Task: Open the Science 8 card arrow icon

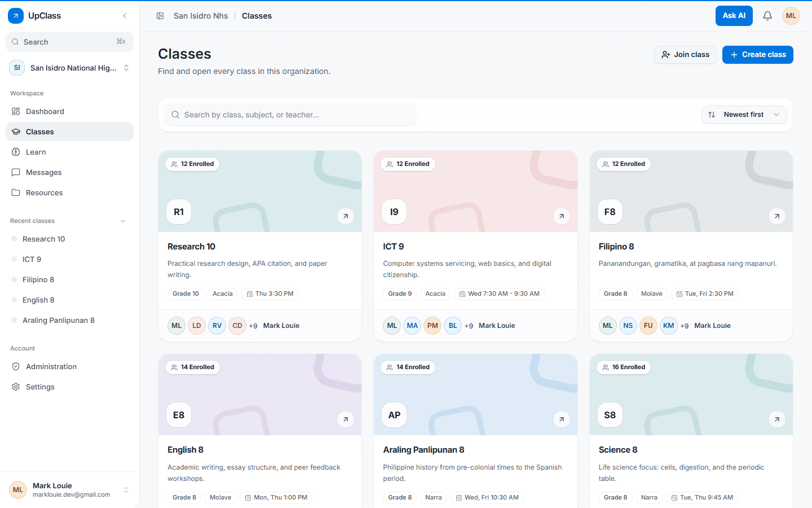Action: (777, 419)
